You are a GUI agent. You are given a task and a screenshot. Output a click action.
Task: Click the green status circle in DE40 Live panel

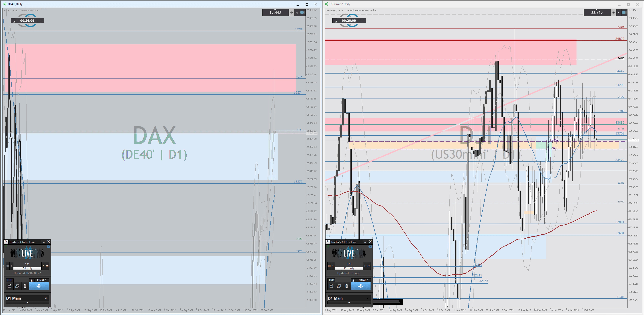(x=6, y=247)
